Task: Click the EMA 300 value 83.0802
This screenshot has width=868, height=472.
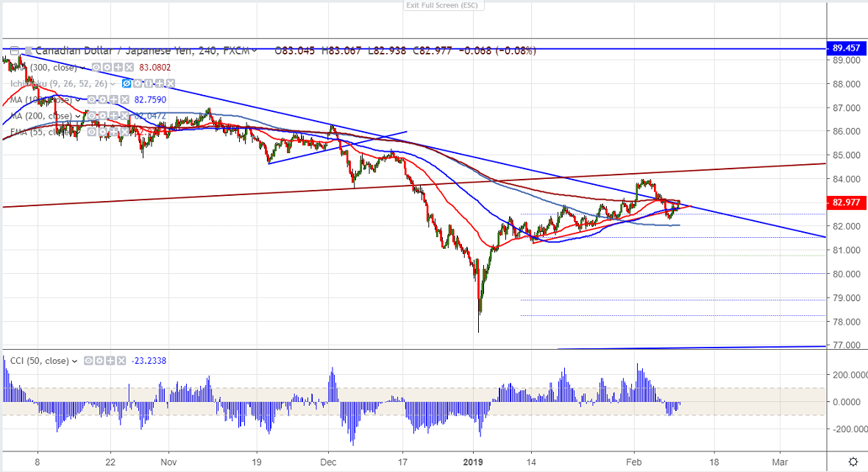Action: pos(155,68)
